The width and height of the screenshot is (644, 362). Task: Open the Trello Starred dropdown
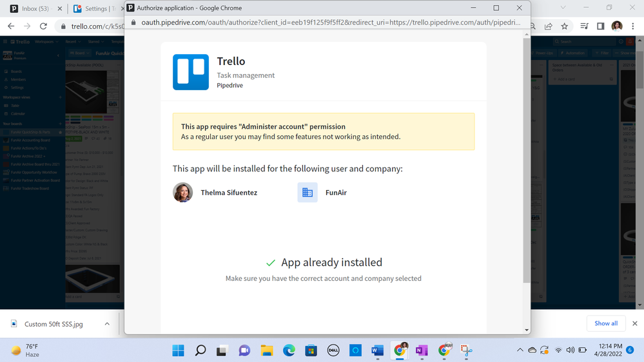[95, 42]
